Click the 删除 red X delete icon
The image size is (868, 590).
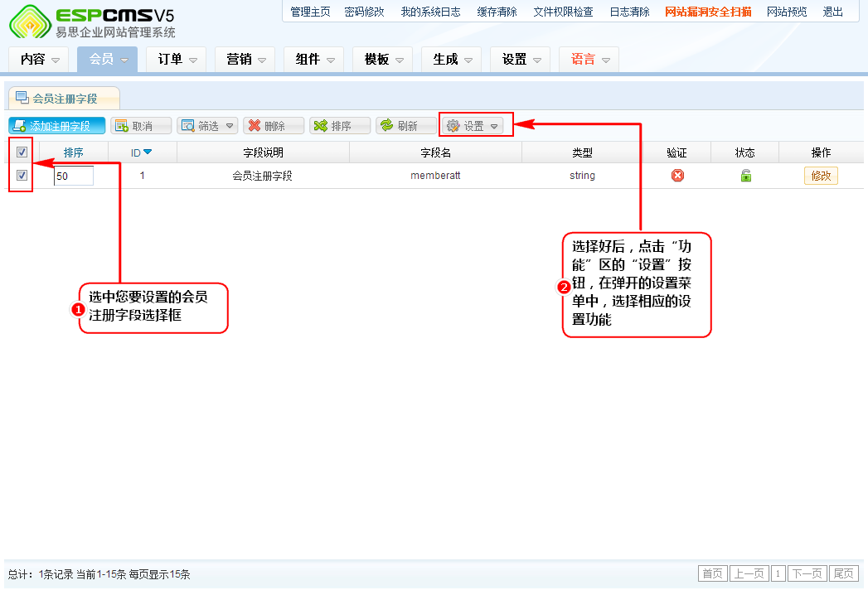coord(254,126)
